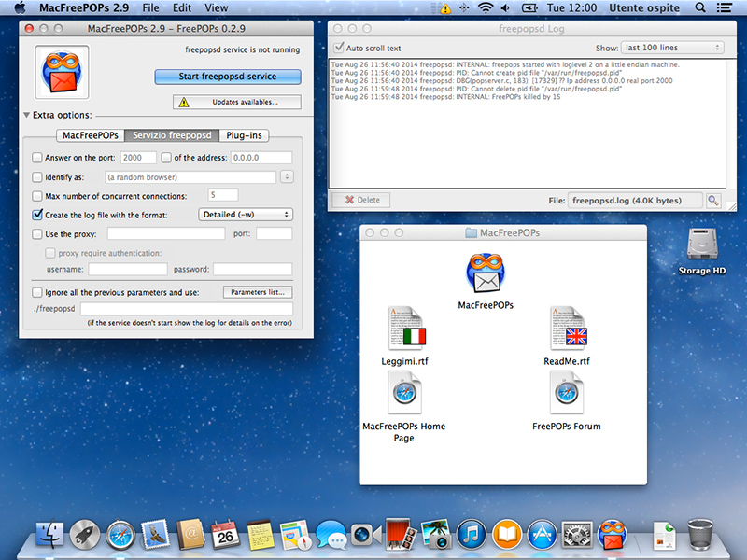Select the Servizio freepopsd tab
747x560 pixels.
tap(172, 135)
